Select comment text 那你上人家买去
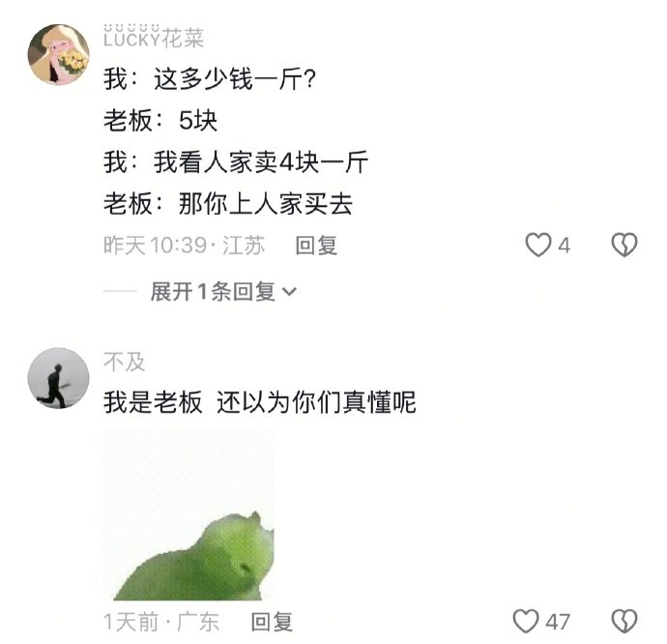The width and height of the screenshot is (667, 644). pyautogui.click(x=266, y=204)
